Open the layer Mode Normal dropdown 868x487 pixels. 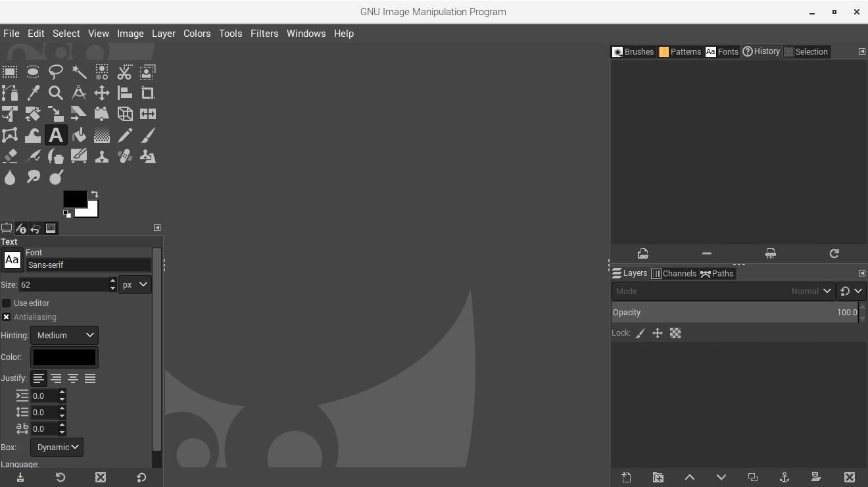pos(723,291)
